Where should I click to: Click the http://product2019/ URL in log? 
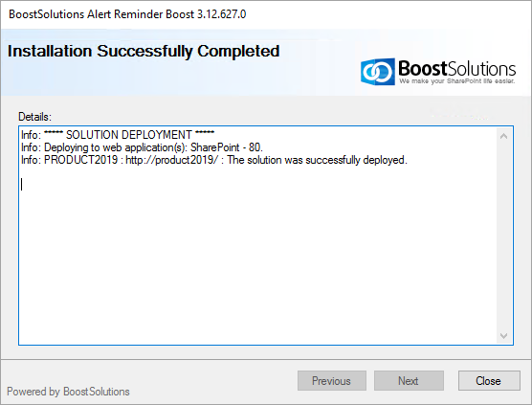(x=171, y=160)
